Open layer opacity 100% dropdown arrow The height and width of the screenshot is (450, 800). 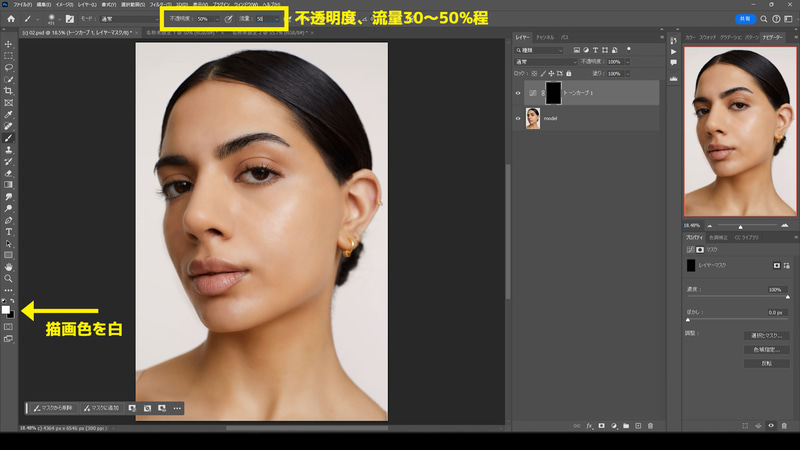(x=628, y=62)
